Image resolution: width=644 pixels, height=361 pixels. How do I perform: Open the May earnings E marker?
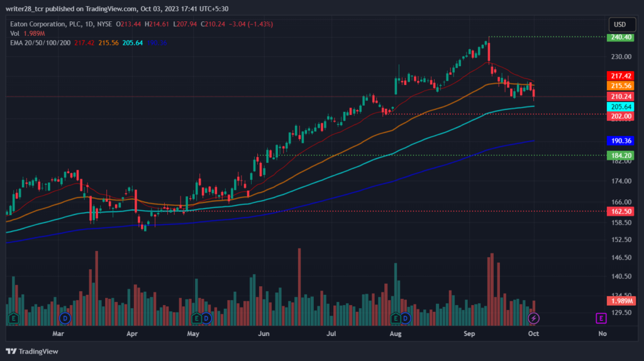[x=196, y=318]
